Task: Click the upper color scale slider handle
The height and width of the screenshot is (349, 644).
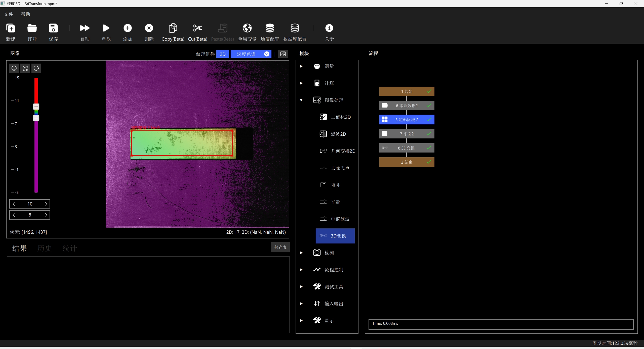Action: [36, 107]
